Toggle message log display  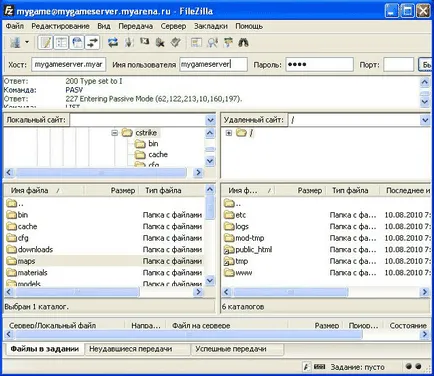[x=45, y=43]
